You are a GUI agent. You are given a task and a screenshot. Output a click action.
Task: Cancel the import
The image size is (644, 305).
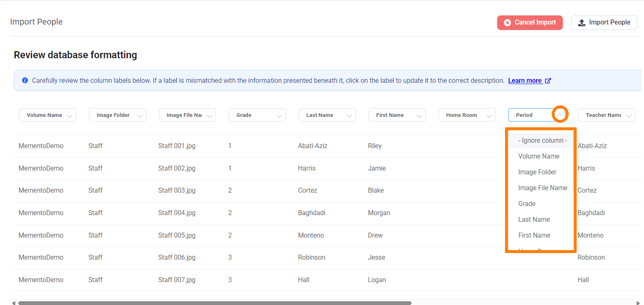tap(530, 22)
